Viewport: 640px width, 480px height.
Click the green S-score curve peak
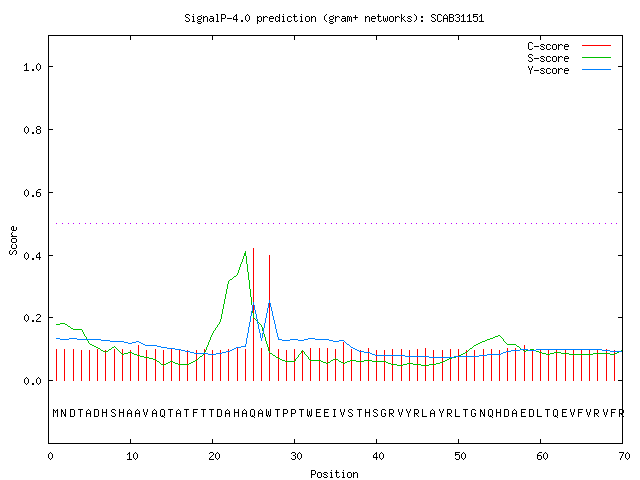click(x=245, y=252)
